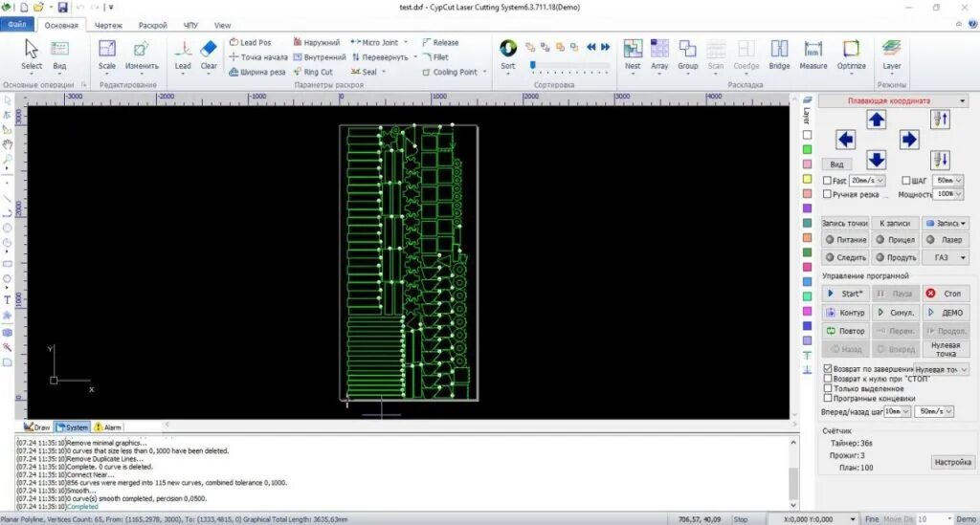Select the yellow layer color swatch
The height and width of the screenshot is (525, 980).
tap(807, 179)
